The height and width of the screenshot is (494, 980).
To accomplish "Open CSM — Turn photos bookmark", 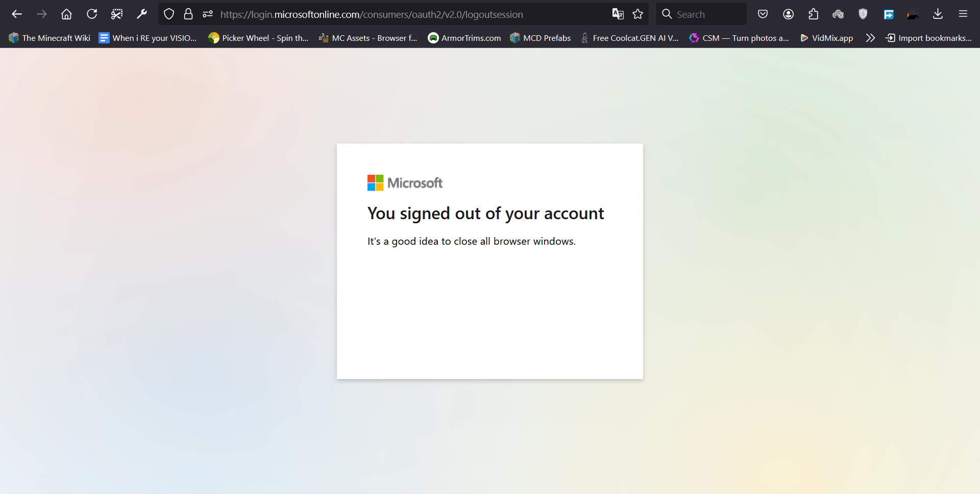I will click(x=739, y=38).
